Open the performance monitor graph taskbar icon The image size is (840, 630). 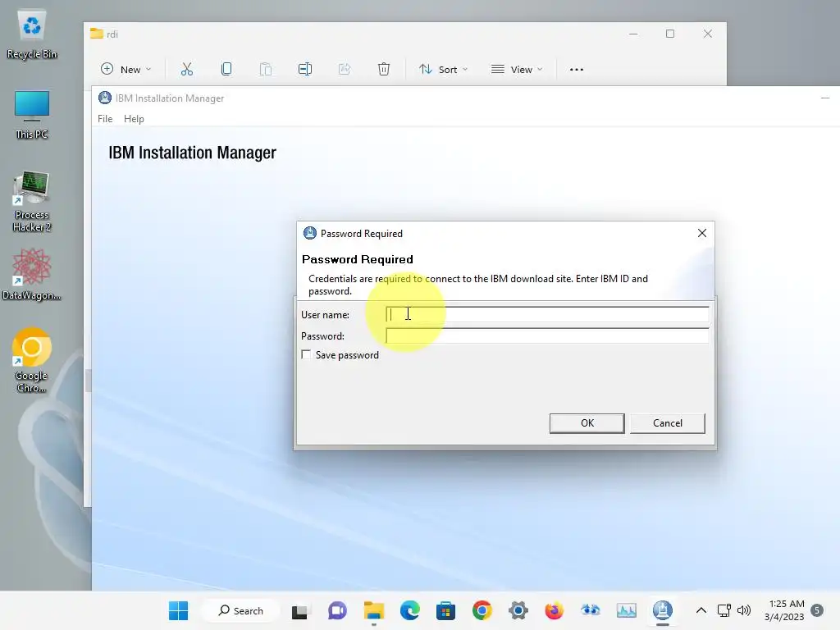click(626, 610)
